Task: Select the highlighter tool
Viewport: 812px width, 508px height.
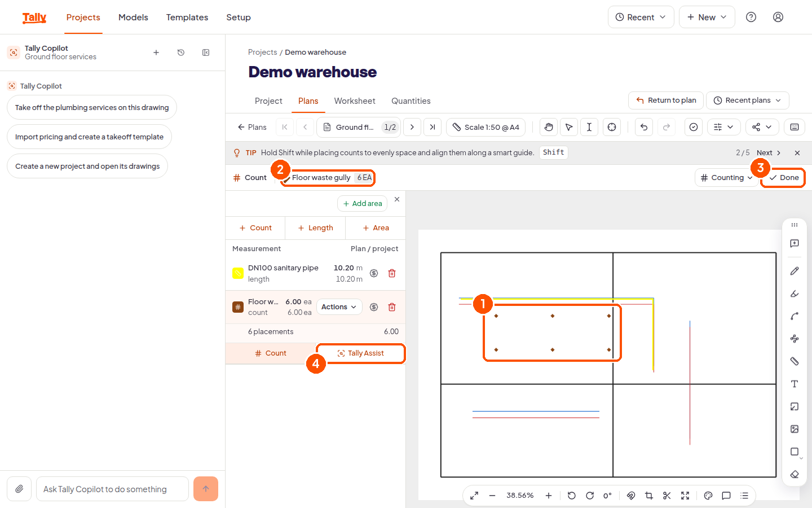Action: [795, 294]
